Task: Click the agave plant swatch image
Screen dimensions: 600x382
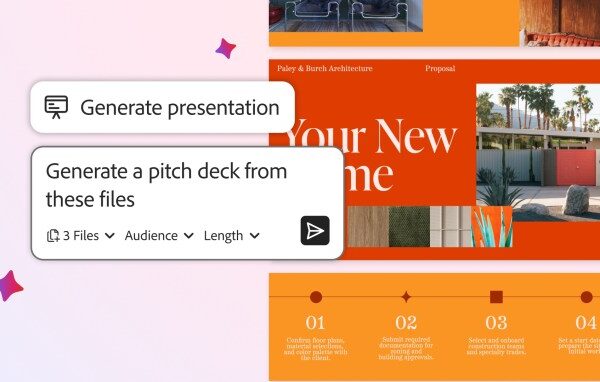Action: (492, 227)
